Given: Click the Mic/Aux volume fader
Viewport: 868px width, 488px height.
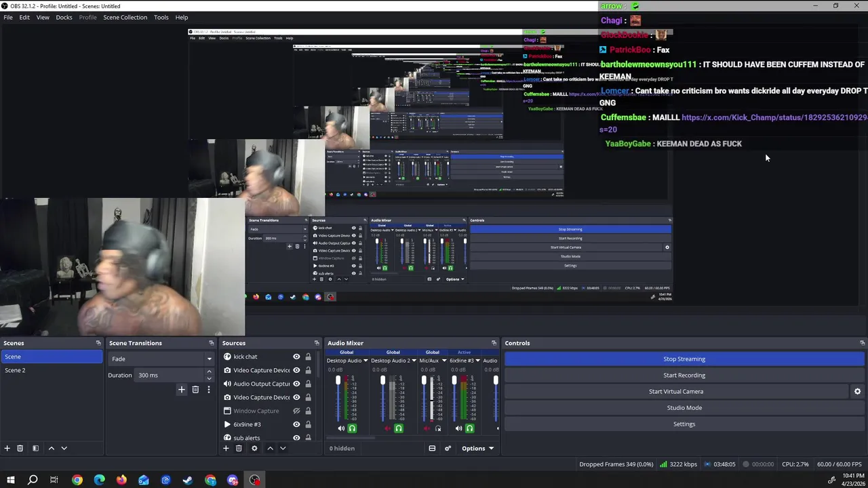Looking at the screenshot, I should click(x=425, y=382).
